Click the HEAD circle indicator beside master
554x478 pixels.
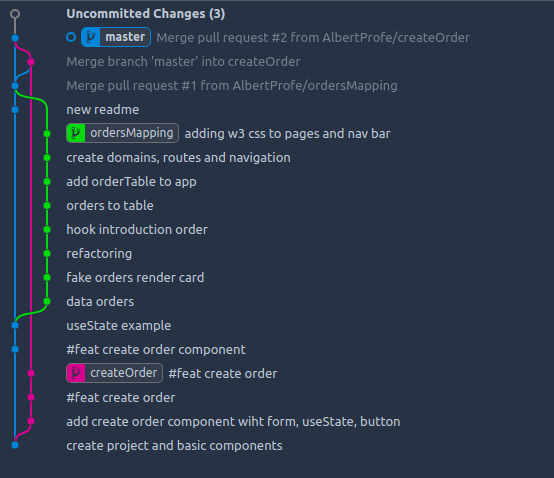[71, 37]
